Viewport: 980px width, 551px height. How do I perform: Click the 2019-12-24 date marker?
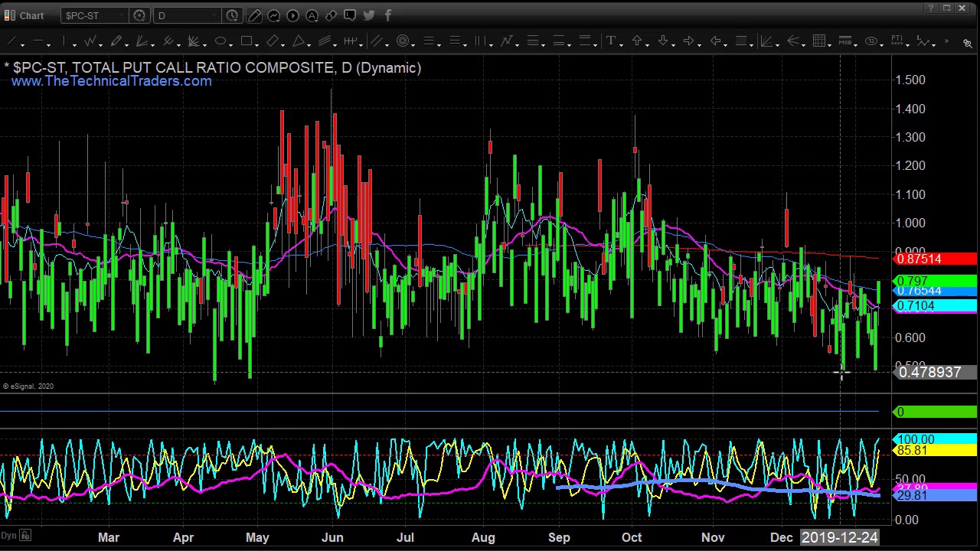(x=839, y=537)
